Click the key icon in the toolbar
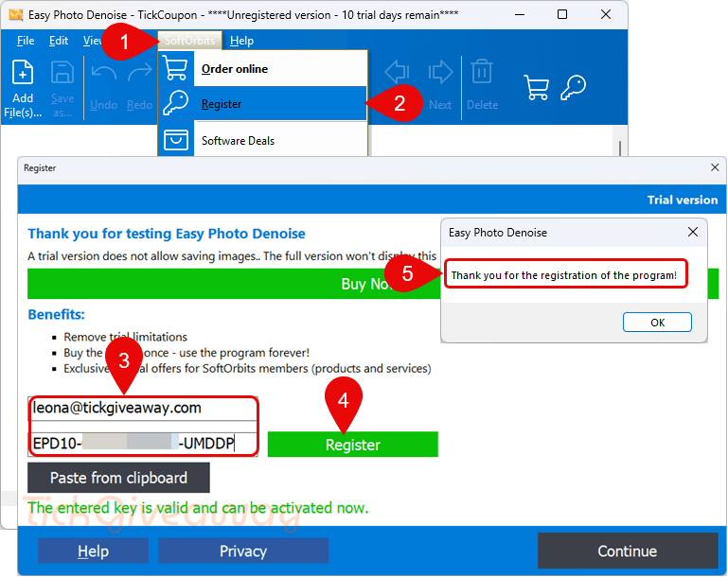This screenshot has width=728, height=577. coord(573,87)
